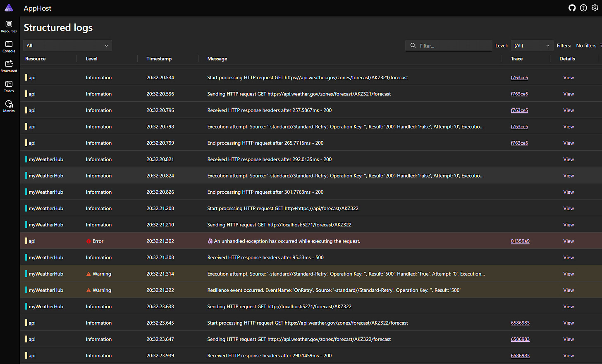The width and height of the screenshot is (602, 364).
Task: Select the Traces icon in the sidebar
Action: pyautogui.click(x=9, y=85)
